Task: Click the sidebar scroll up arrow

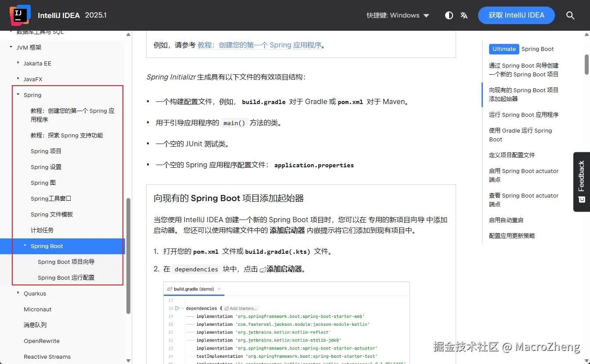Action: 129,34
